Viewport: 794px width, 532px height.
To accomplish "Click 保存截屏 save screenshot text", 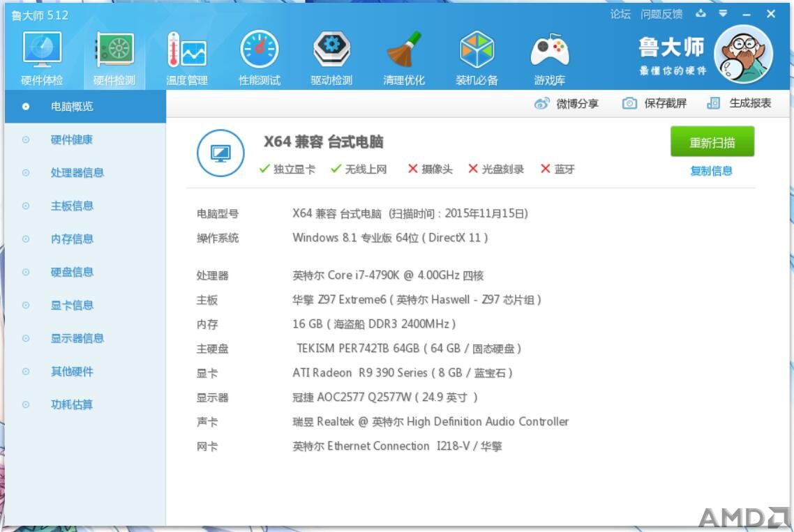I will tap(666, 103).
